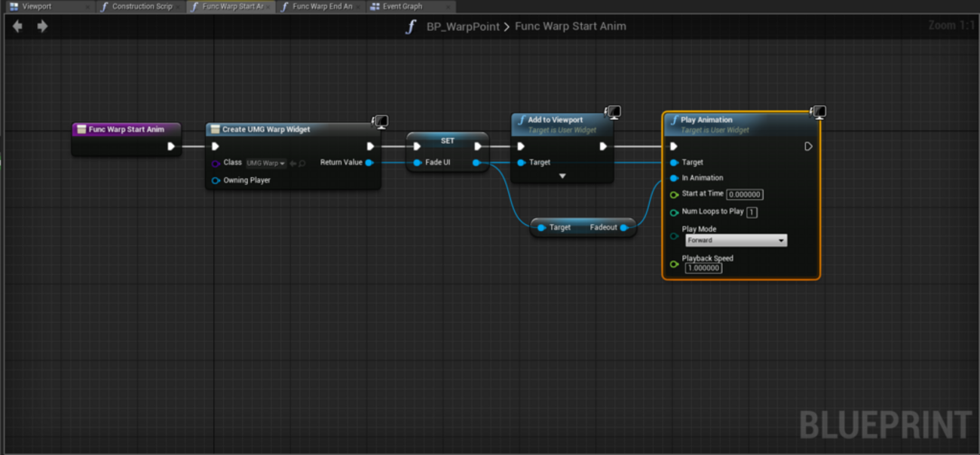
Task: Click BP_WarpPoint in the breadcrumb
Action: tap(463, 26)
